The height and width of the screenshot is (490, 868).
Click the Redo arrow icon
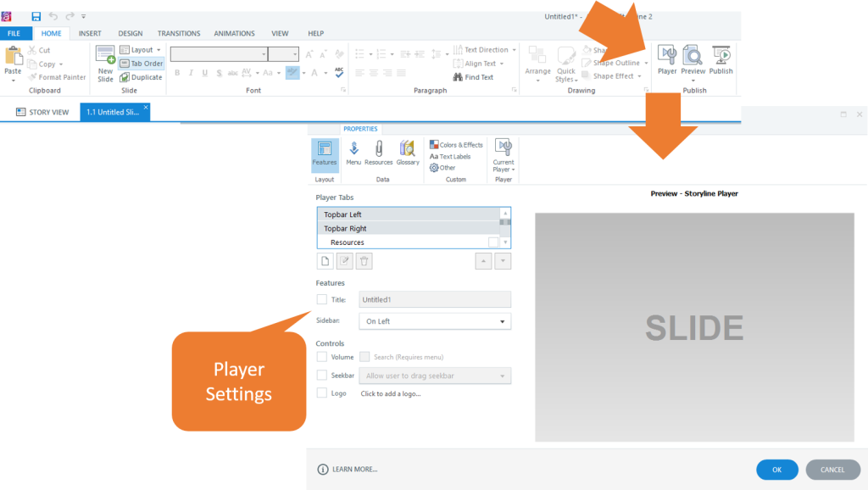click(x=70, y=16)
